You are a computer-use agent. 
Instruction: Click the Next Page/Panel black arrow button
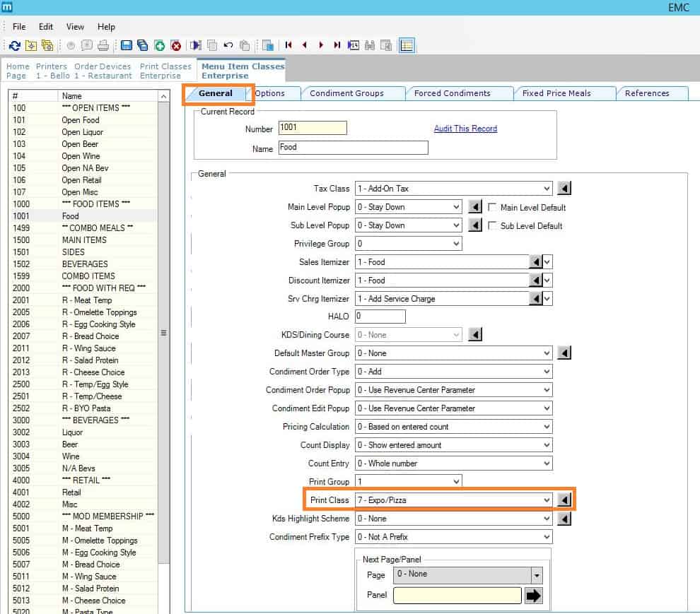(534, 596)
